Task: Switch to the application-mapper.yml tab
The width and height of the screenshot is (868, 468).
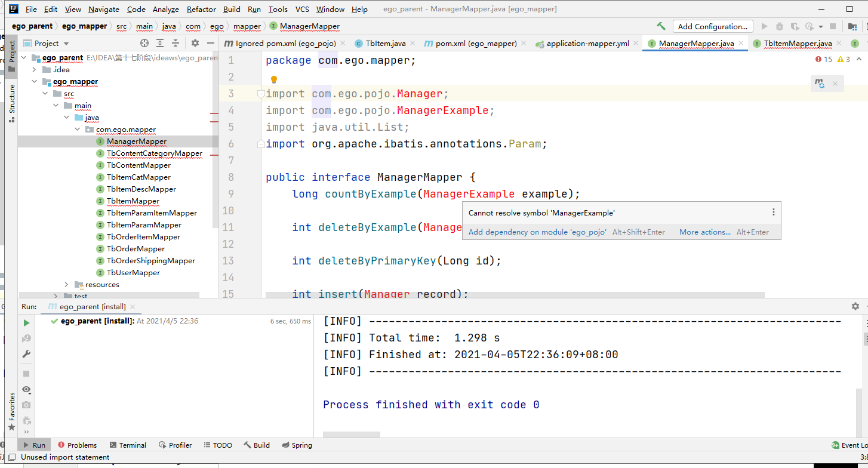Action: pyautogui.click(x=587, y=44)
